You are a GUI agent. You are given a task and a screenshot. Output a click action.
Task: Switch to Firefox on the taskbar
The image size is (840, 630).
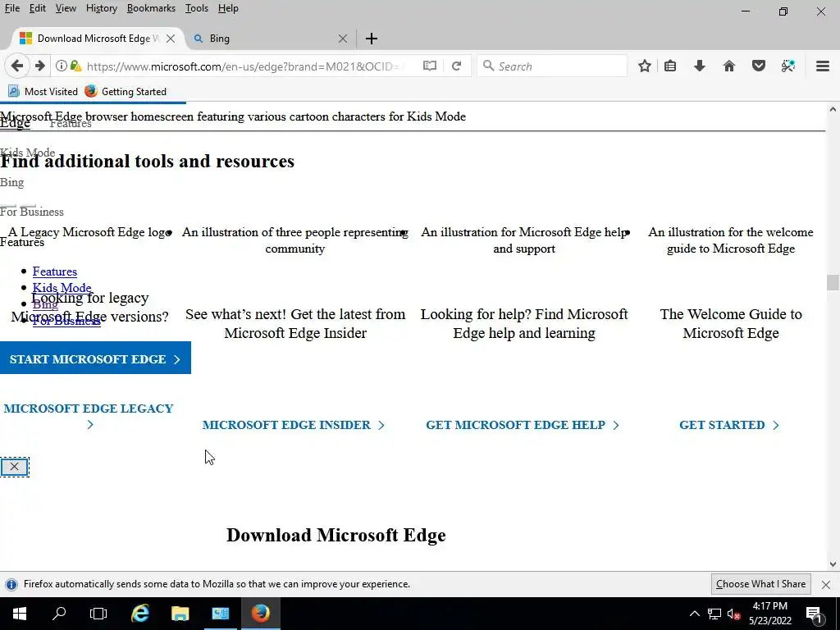[x=261, y=614]
